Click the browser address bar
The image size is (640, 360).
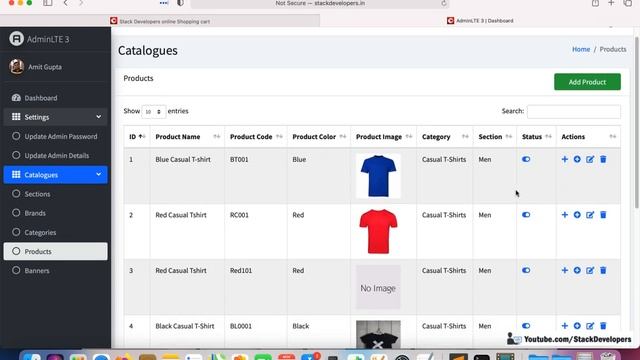pos(320,4)
